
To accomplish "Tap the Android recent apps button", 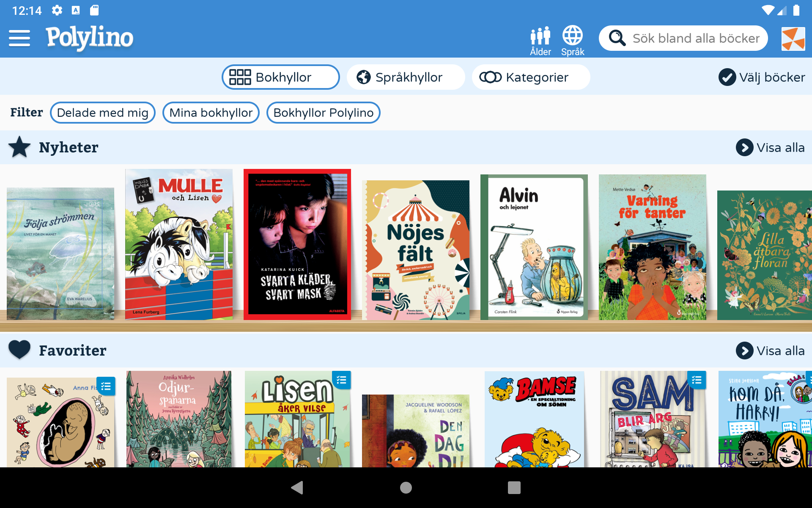I will [x=514, y=488].
